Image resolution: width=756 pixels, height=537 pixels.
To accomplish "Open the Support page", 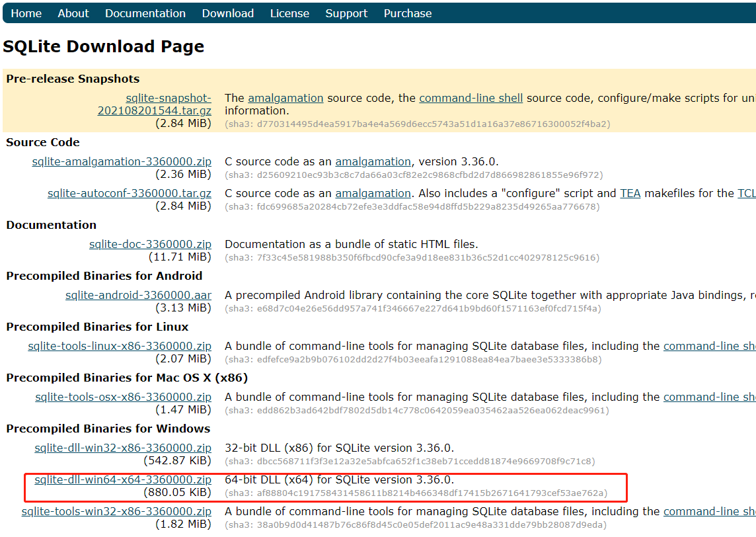I will (x=346, y=13).
